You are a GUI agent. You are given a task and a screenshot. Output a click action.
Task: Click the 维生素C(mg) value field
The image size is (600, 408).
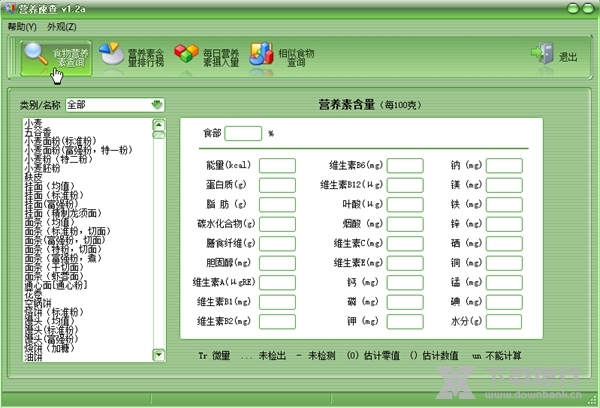pos(405,244)
